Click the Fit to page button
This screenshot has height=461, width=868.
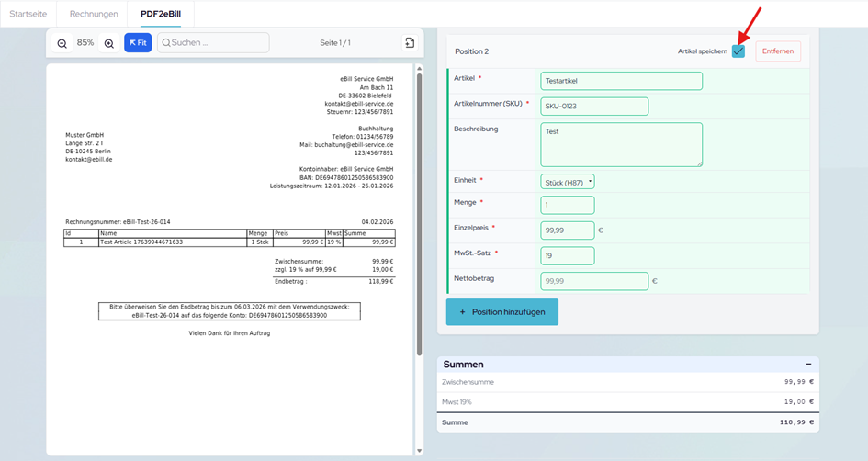138,43
